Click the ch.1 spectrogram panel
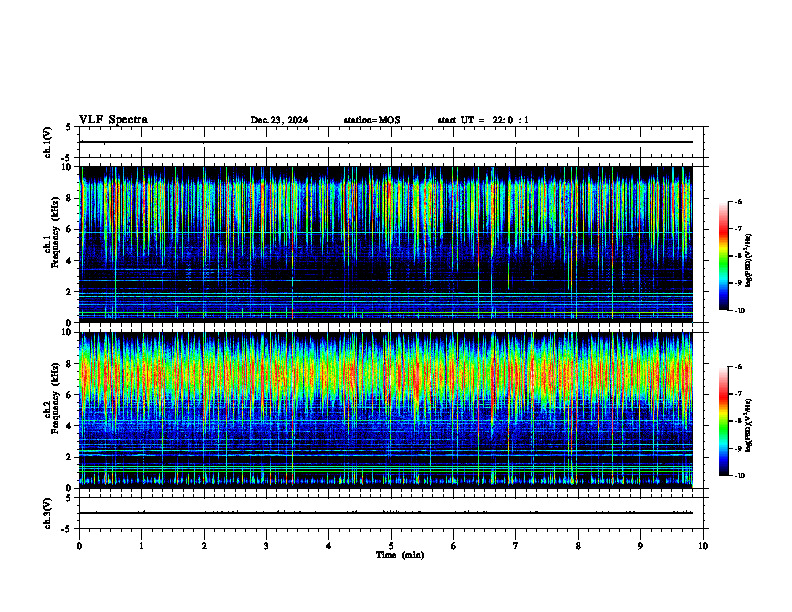 pos(385,244)
